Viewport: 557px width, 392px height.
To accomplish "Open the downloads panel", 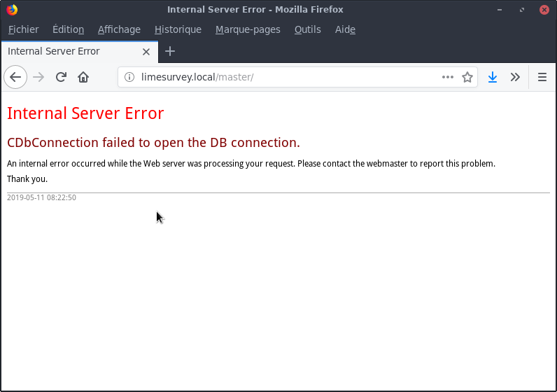I will (x=493, y=77).
